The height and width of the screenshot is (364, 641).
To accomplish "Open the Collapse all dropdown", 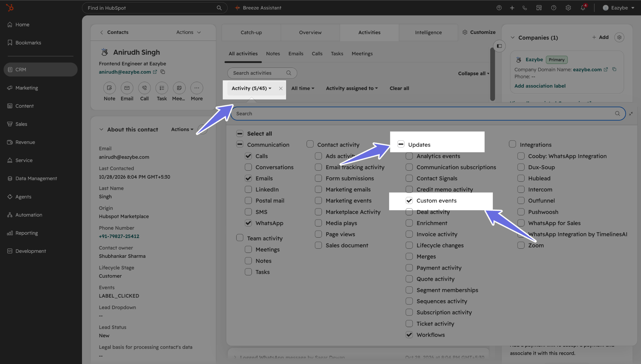I will [473, 74].
